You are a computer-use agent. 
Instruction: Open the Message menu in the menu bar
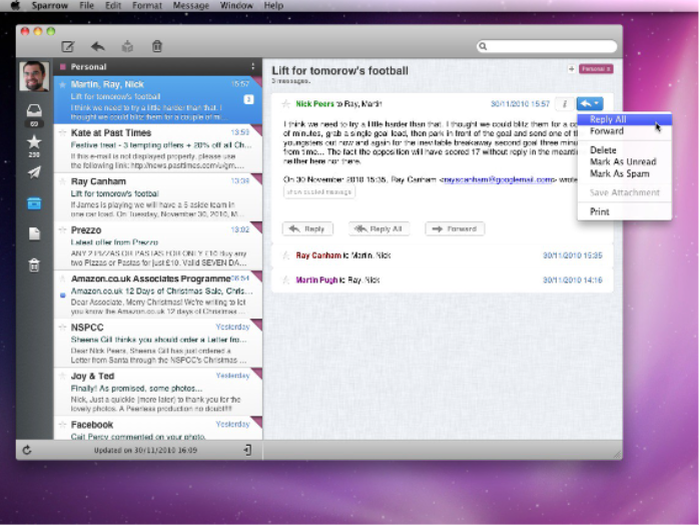191,6
